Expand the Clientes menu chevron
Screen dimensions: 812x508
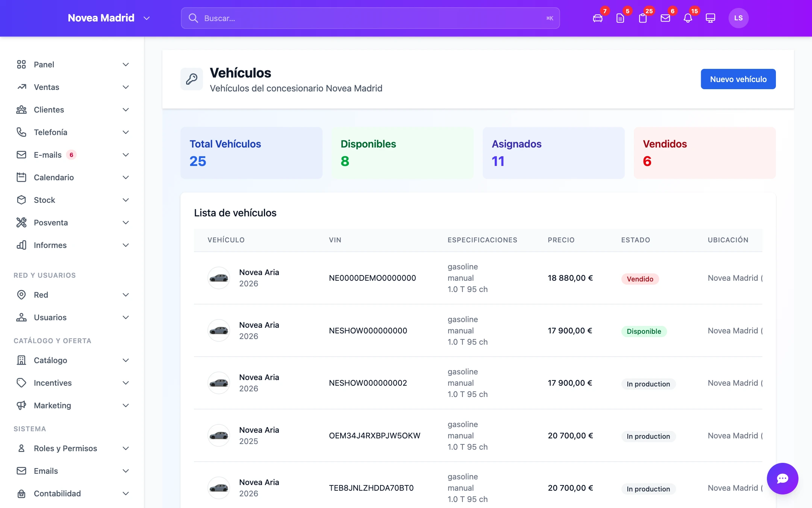coord(126,110)
